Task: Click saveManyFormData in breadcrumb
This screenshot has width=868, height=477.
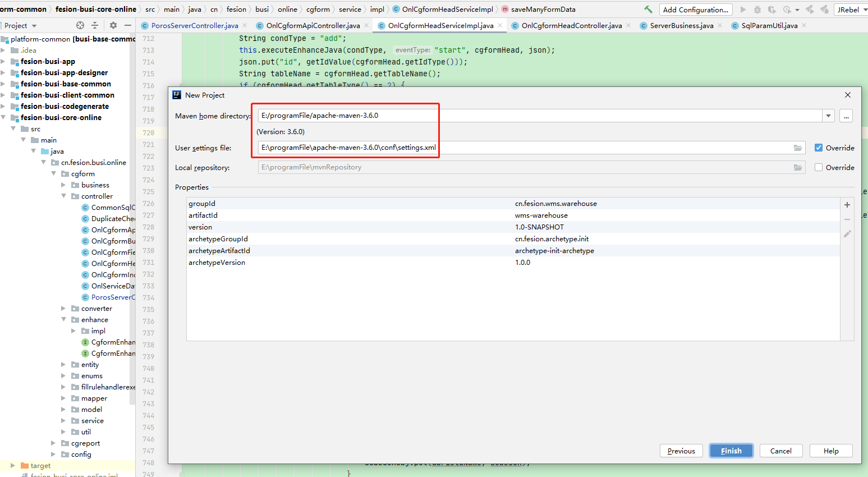Action: [x=543, y=10]
